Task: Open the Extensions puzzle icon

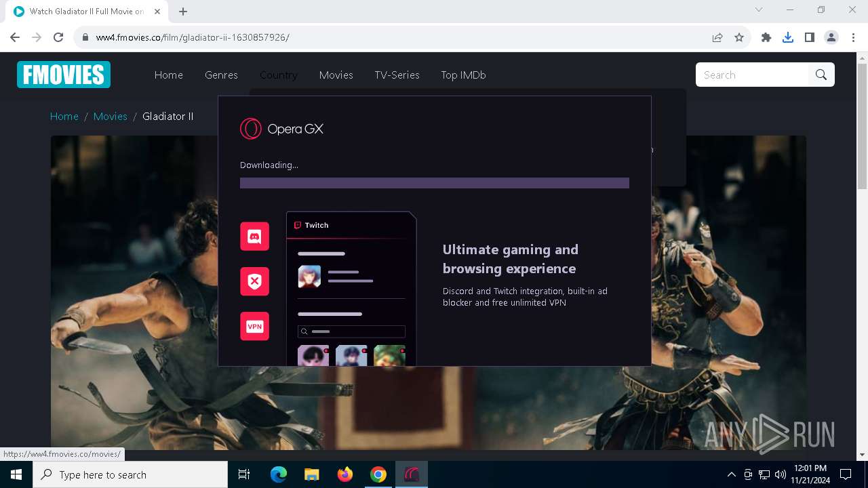Action: pos(766,37)
